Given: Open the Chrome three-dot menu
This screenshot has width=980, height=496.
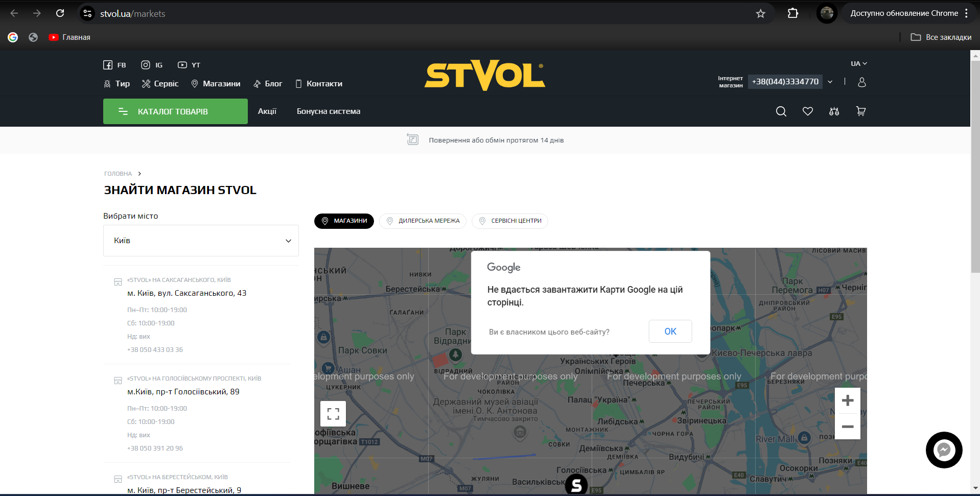Looking at the screenshot, I should point(967,13).
